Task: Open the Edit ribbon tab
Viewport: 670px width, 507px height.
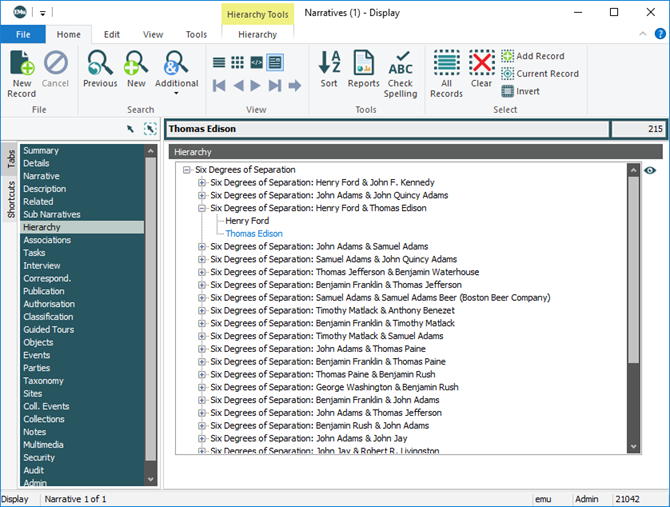Action: point(112,34)
